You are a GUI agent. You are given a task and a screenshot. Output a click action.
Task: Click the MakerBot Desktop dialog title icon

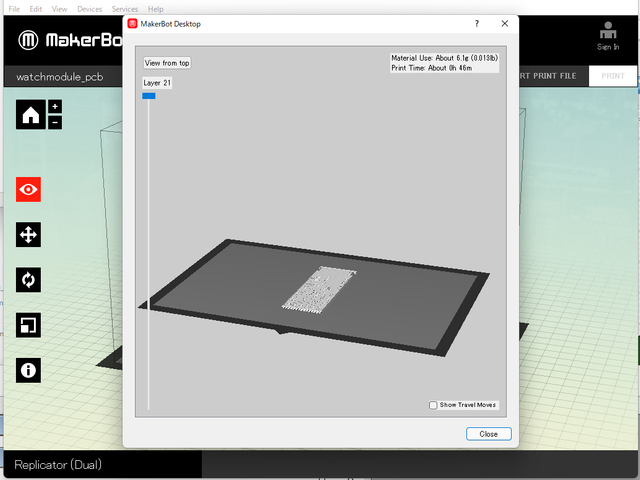(133, 24)
